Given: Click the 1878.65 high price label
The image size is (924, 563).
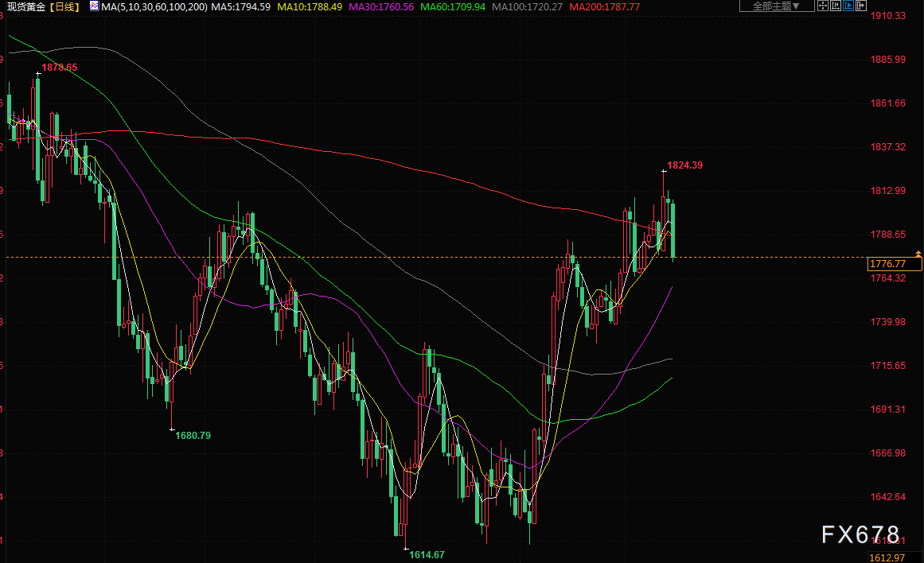Looking at the screenshot, I should [60, 68].
